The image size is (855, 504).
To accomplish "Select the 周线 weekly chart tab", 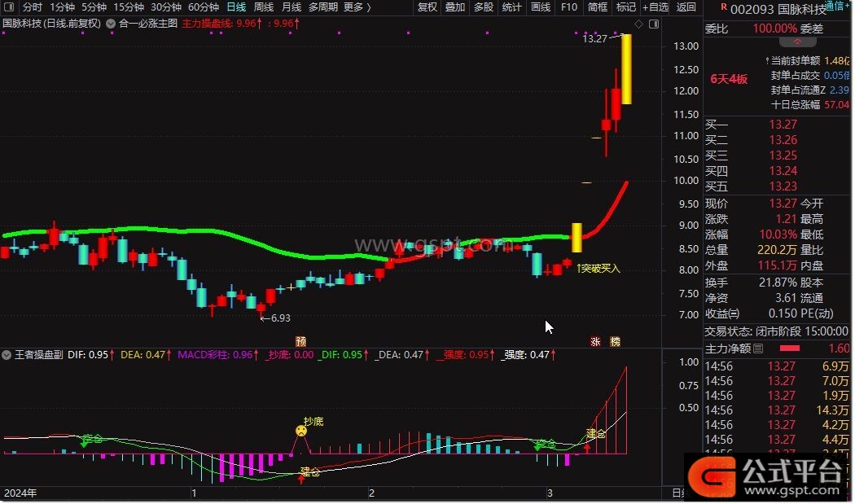I will tap(264, 7).
